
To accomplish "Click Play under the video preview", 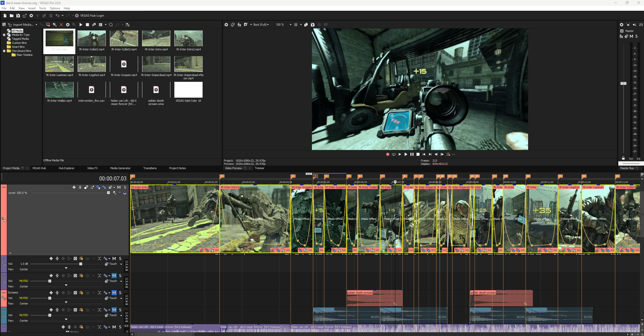I will click(406, 154).
